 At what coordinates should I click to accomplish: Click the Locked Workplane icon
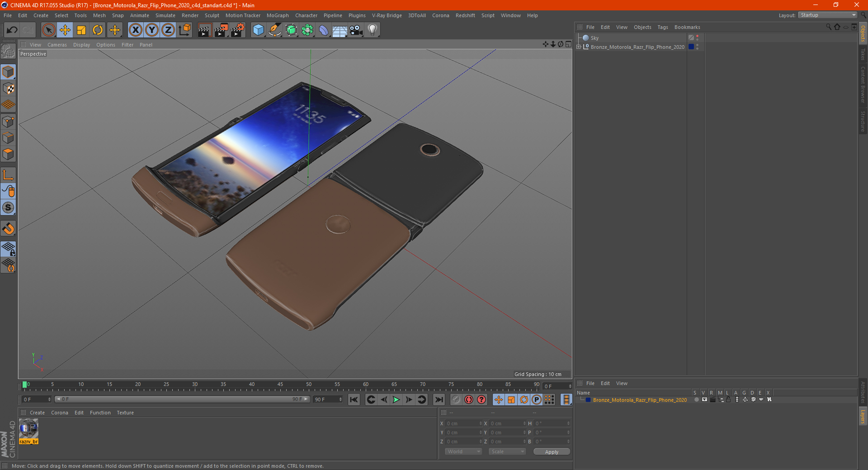click(8, 249)
